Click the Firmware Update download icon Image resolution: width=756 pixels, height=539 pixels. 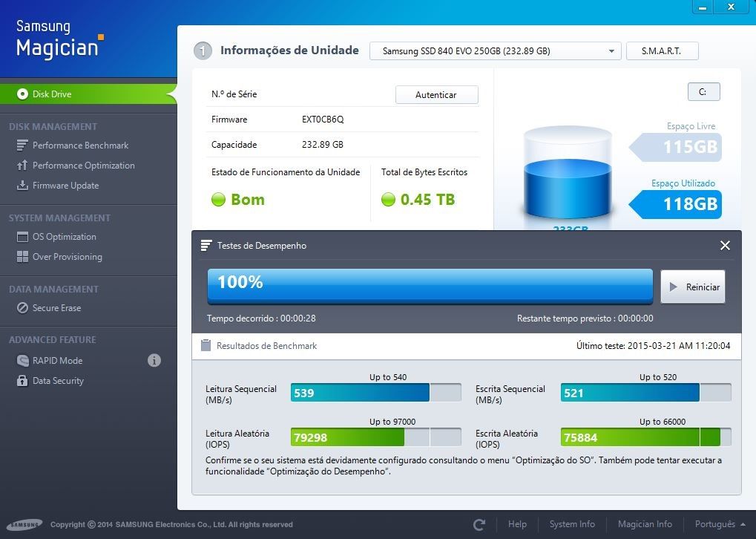pos(22,186)
